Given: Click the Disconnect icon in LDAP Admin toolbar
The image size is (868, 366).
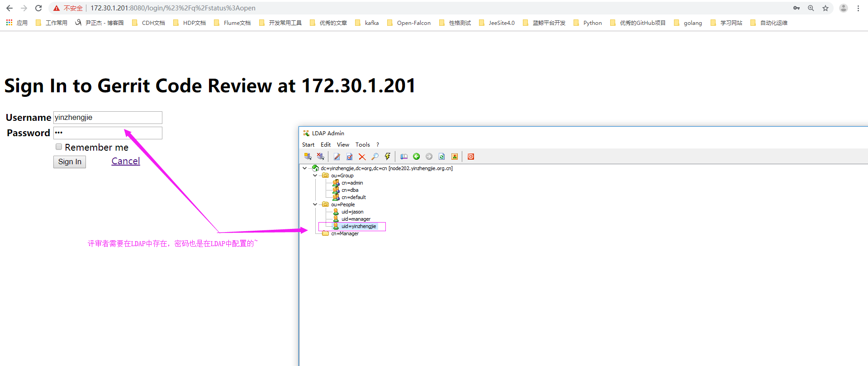Looking at the screenshot, I should tap(321, 157).
